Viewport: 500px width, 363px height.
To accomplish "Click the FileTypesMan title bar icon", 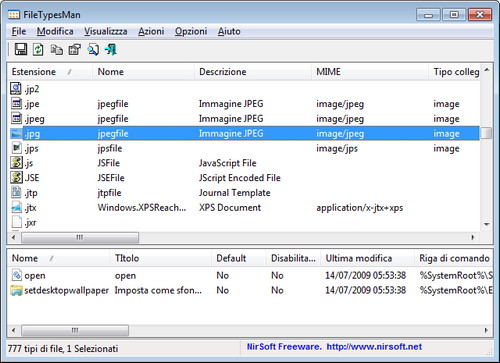I will click(13, 15).
